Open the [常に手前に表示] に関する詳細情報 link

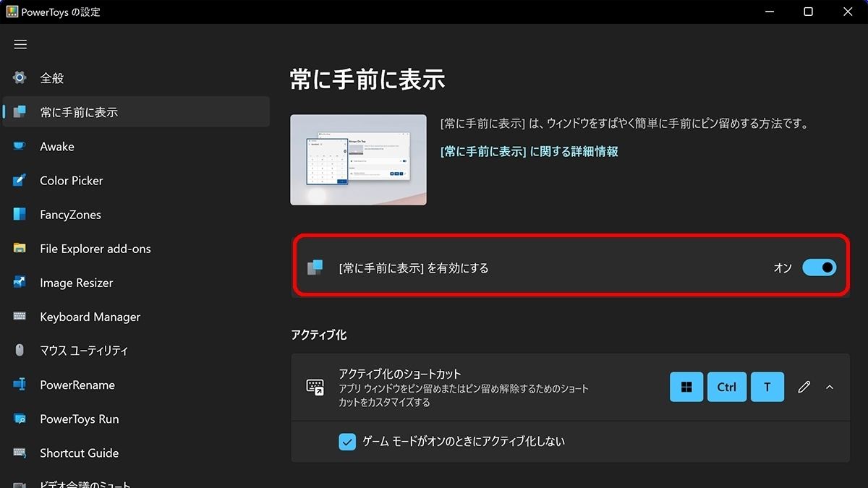529,151
